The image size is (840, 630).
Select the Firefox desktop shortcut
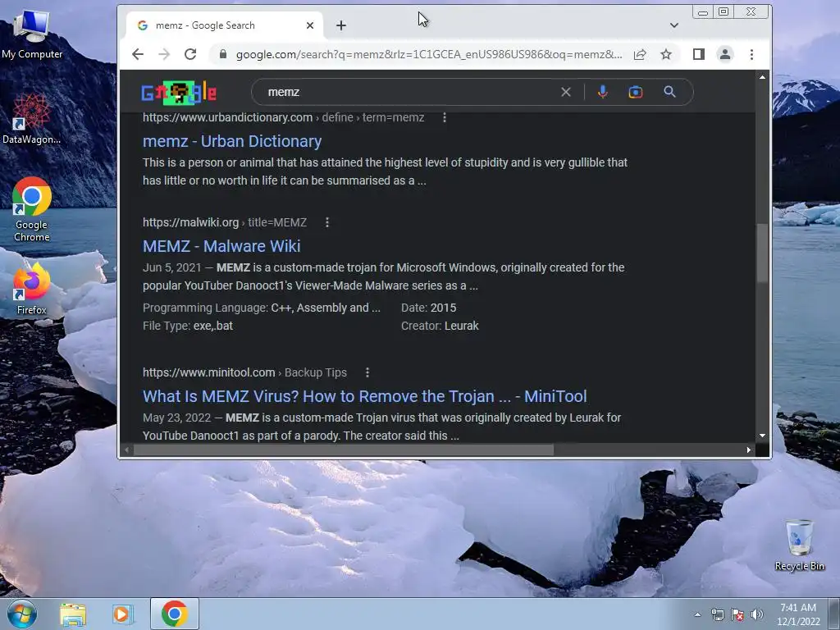coord(32,289)
